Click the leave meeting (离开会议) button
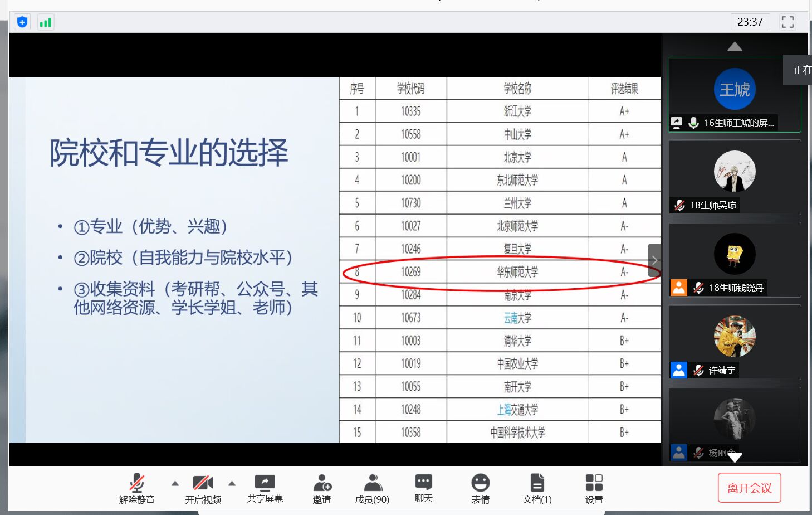Screen dimensions: 812x515 tap(749, 488)
